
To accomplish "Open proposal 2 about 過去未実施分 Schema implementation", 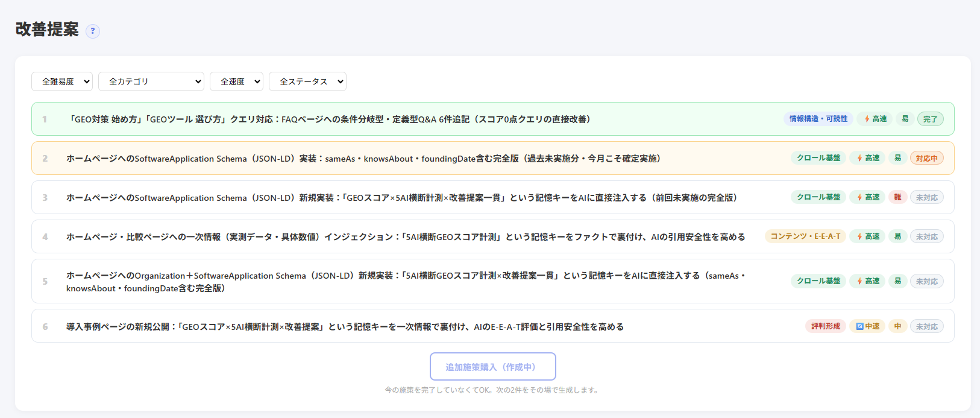I will 493,158.
